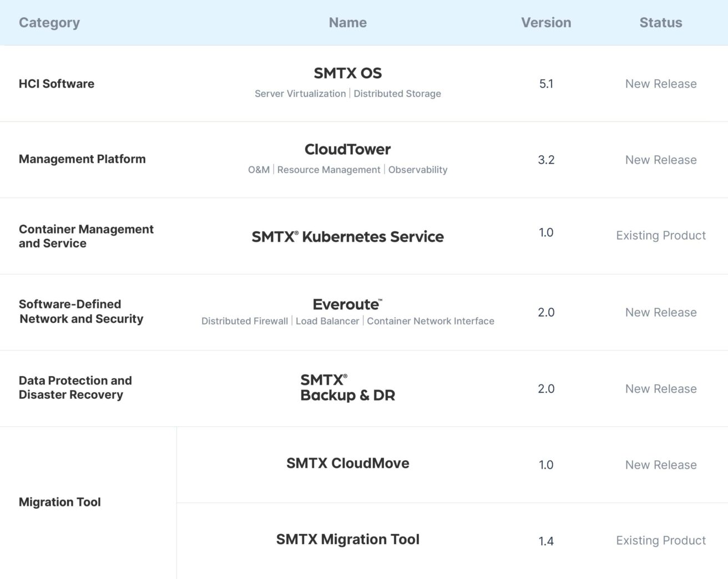Viewport: 728px width, 579px height.
Task: Select the SMTX Migration Tool name
Action: pyautogui.click(x=347, y=539)
